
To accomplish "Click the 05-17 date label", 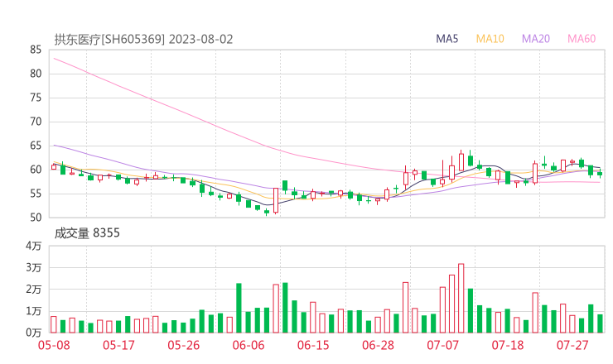I will point(118,345).
